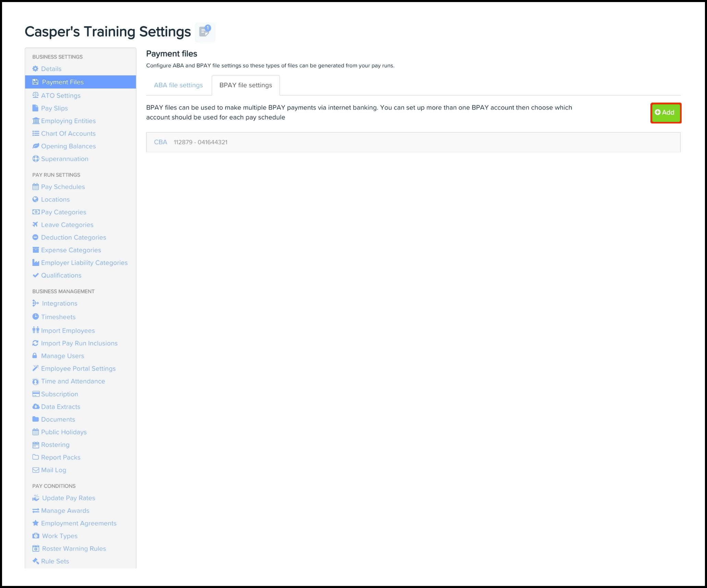707x588 pixels.
Task: Go to Chart Of Accounts
Action: pos(68,133)
